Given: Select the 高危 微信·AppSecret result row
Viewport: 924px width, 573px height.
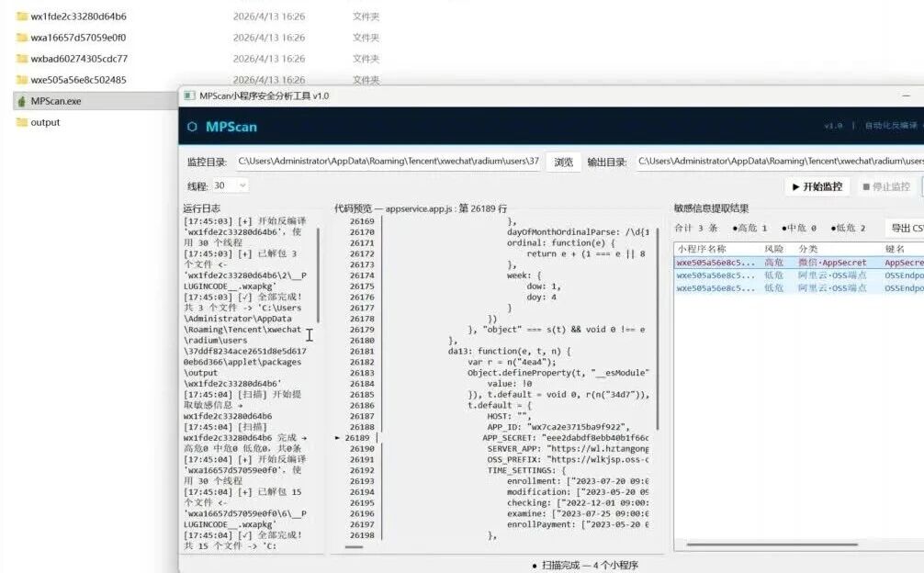Looking at the screenshot, I should point(799,263).
